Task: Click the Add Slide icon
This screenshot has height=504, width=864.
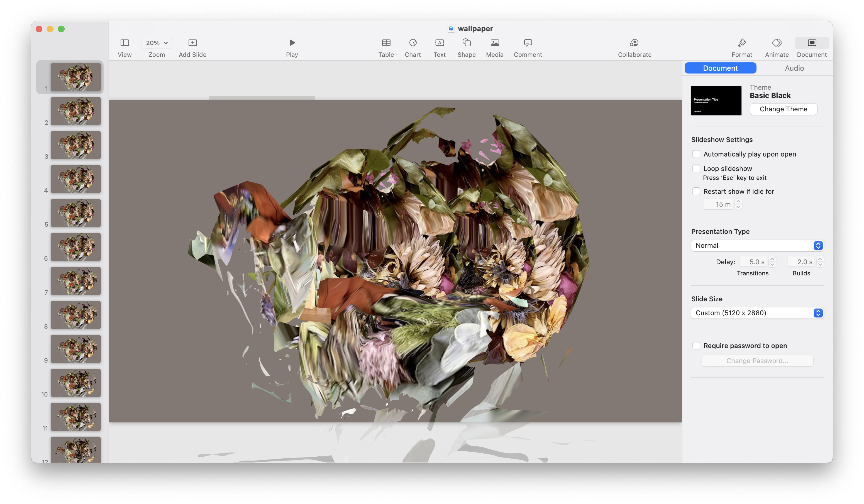Action: pos(192,43)
